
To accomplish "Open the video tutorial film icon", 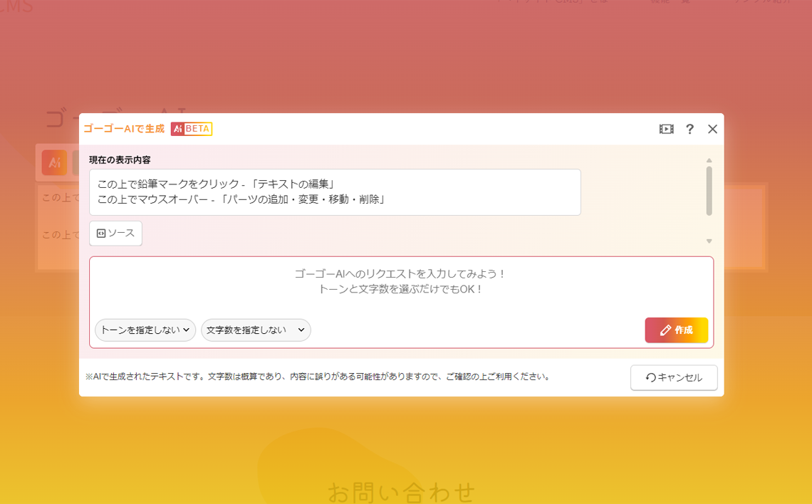I will [x=666, y=129].
